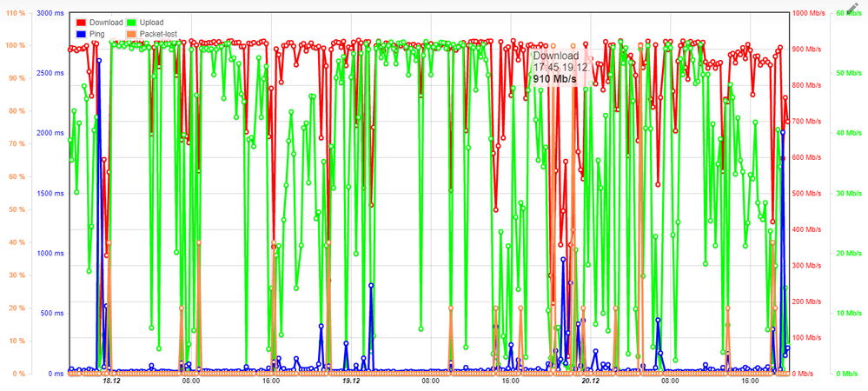Viewport: 868px width, 391px height.
Task: Click the 18.12 date label on the time axis
Action: (111, 381)
